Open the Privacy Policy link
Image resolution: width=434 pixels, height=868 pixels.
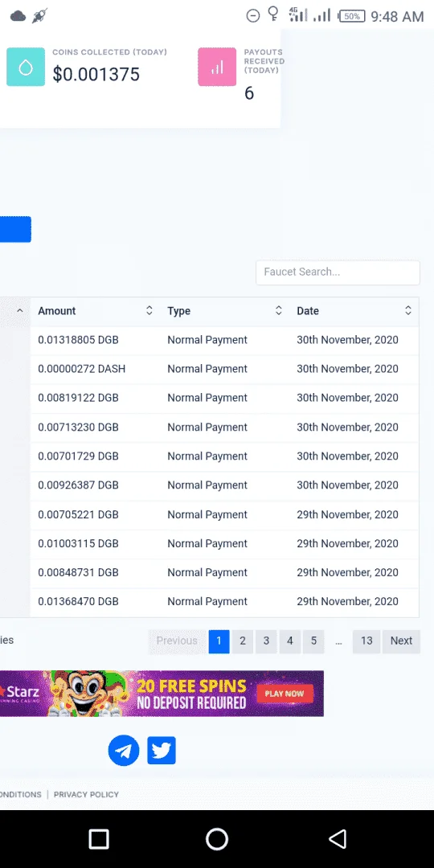[86, 794]
